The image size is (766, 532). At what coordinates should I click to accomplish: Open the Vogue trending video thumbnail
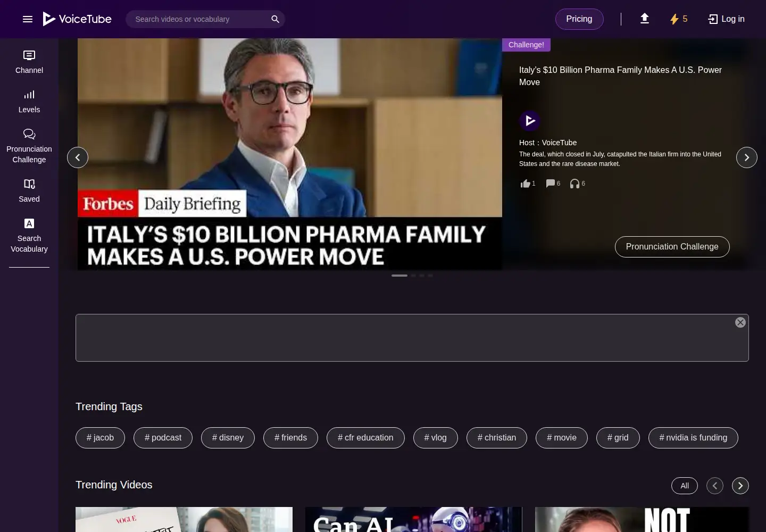[184, 520]
